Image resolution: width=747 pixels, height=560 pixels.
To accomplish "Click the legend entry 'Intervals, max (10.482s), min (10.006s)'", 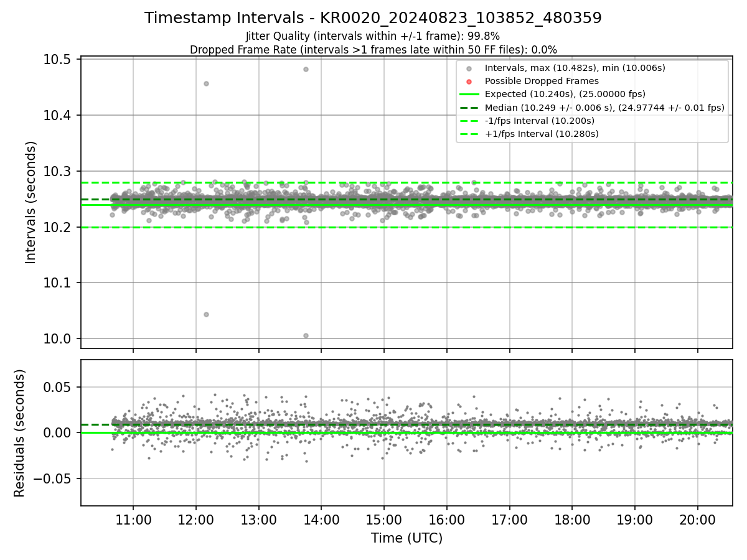I will (x=575, y=68).
